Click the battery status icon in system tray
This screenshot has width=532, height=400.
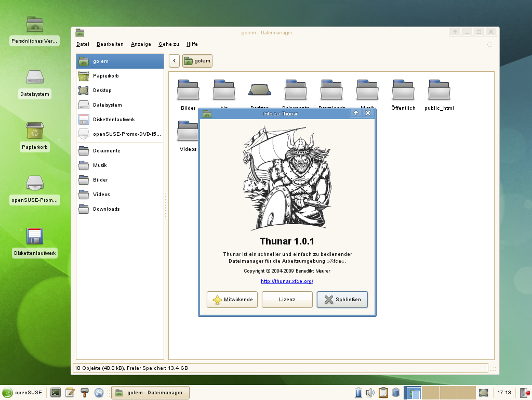358,393
